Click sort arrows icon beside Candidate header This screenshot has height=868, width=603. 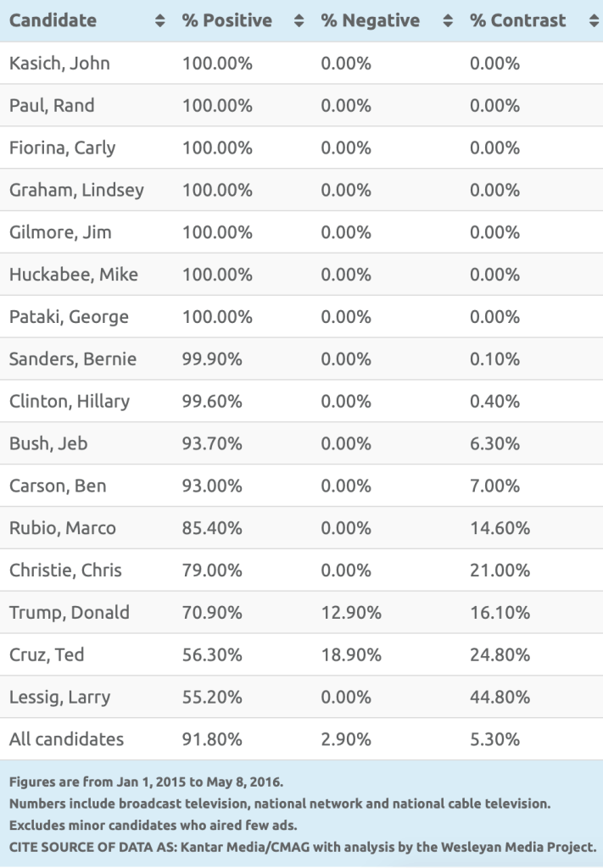coord(160,21)
